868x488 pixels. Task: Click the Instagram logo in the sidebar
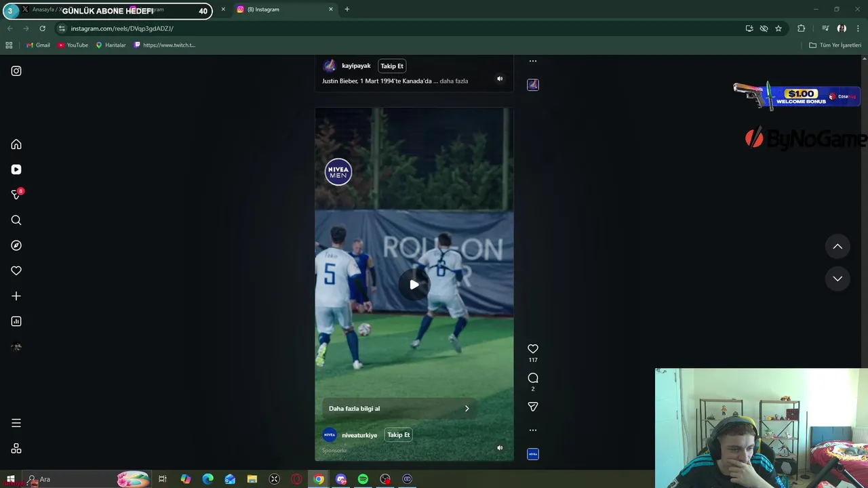click(16, 71)
